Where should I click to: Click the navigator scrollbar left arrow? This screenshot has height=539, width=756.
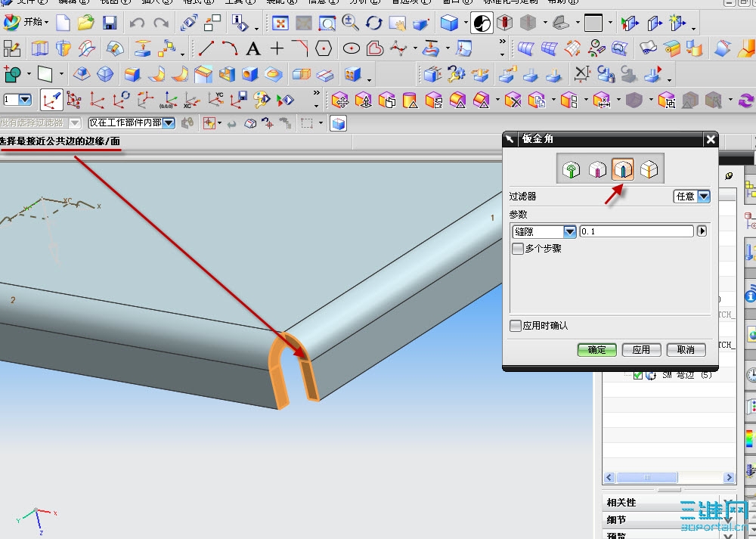pos(609,477)
